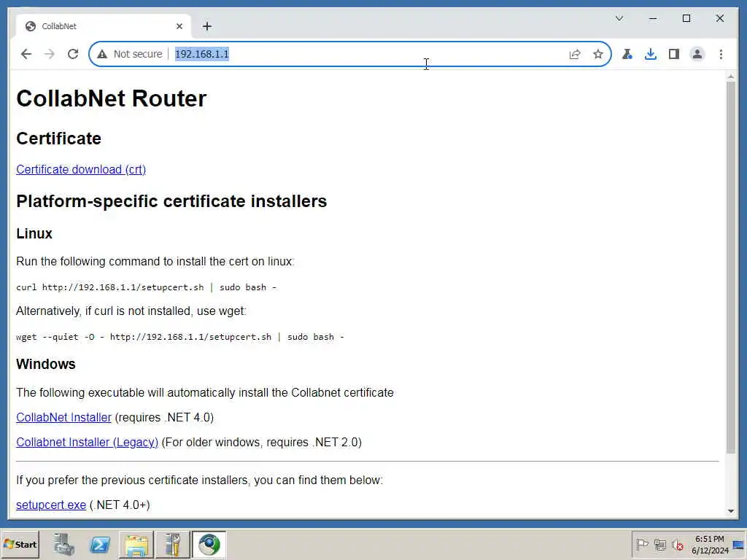Download the CollabNet Installer link

[64, 417]
